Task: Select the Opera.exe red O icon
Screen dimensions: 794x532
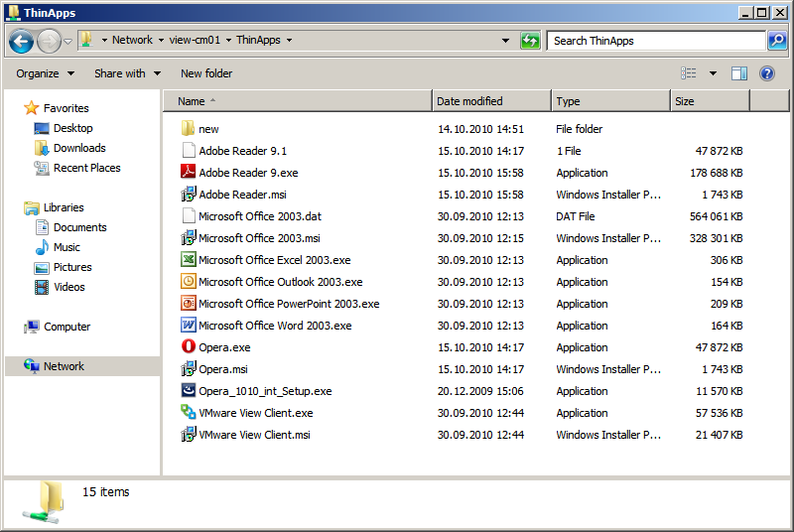Action: 188,346
